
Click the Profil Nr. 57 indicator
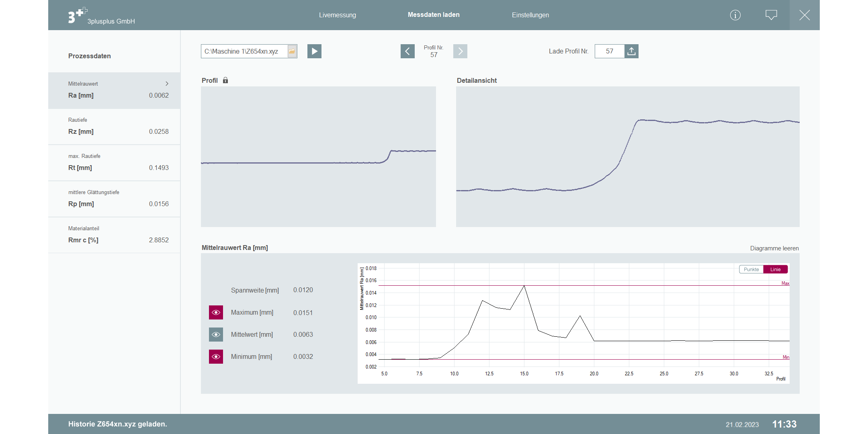434,51
